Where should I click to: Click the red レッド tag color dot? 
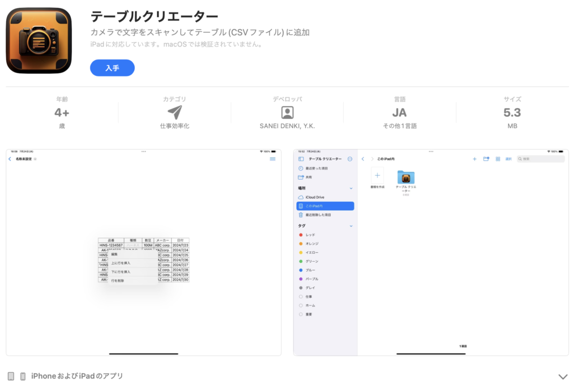pyautogui.click(x=301, y=235)
